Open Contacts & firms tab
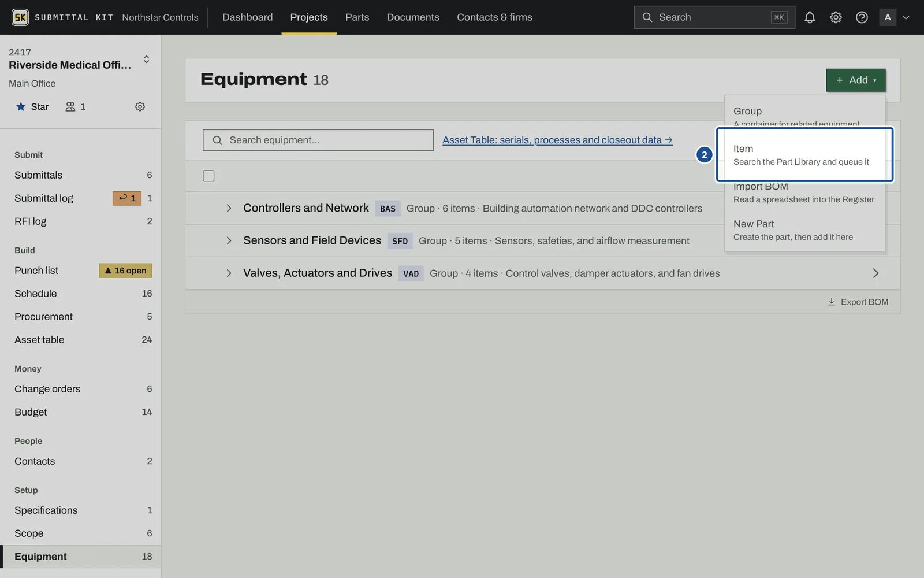Image resolution: width=924 pixels, height=578 pixels. pyautogui.click(x=494, y=17)
